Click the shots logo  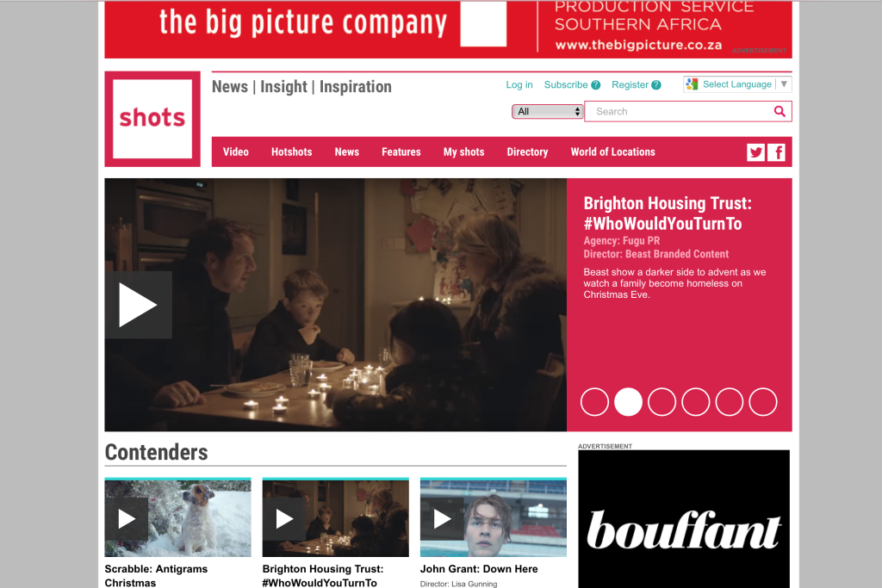[x=152, y=119]
